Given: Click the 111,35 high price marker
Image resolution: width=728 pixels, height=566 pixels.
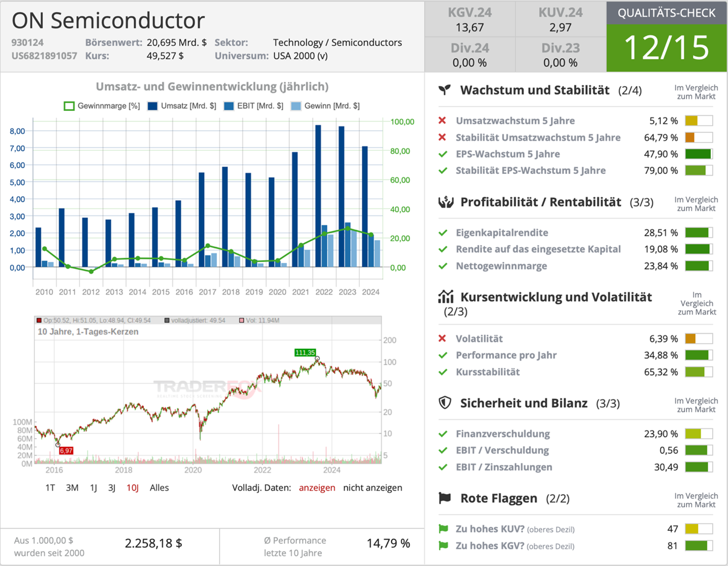Looking at the screenshot, I should (x=305, y=353).
